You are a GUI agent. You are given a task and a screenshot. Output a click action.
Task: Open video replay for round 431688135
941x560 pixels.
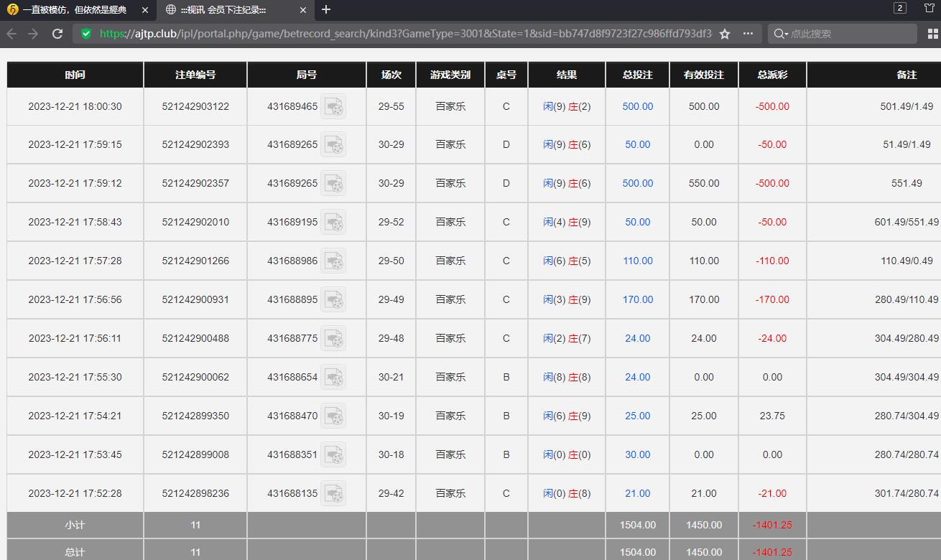(333, 493)
